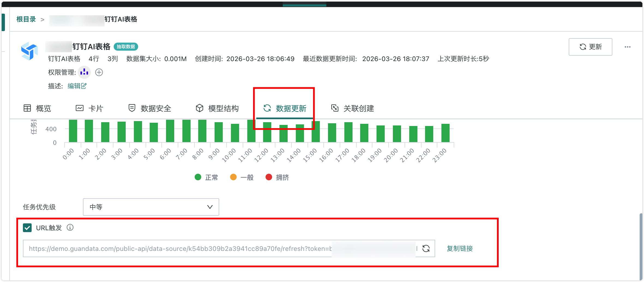Toggle the 一般 orange legend dot
The image size is (644, 282).
point(233,177)
